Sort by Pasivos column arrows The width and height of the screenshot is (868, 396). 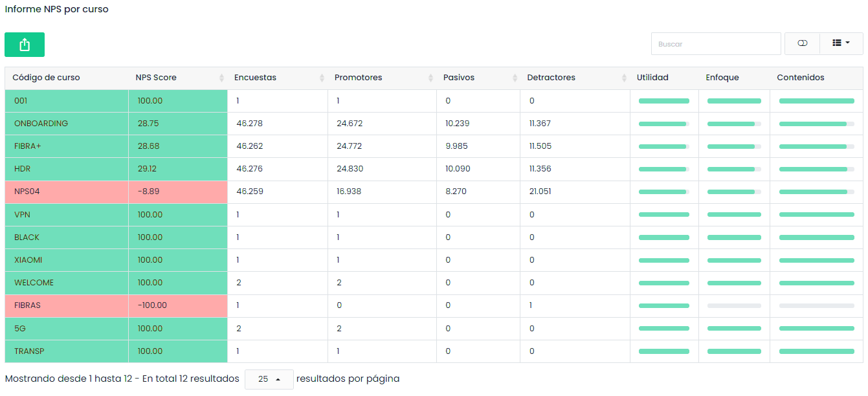pyautogui.click(x=515, y=78)
